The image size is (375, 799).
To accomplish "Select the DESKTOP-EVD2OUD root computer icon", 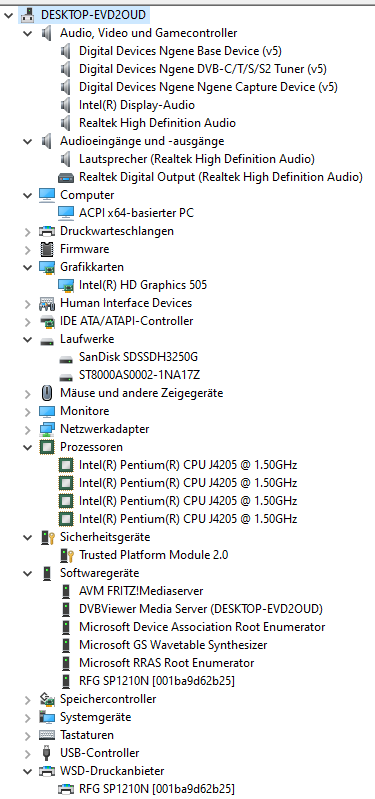I will pos(28,15).
